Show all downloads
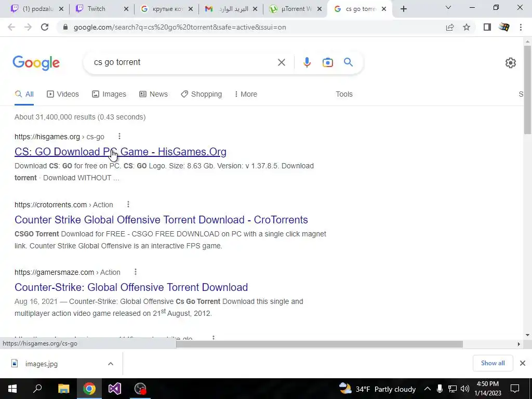The height and width of the screenshot is (399, 532). pyautogui.click(x=493, y=363)
